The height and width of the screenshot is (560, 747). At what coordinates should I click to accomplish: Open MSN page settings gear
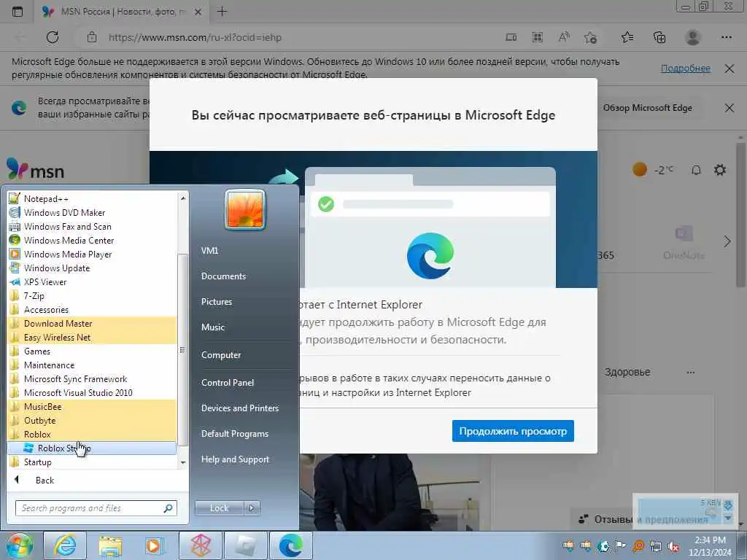coord(720,170)
